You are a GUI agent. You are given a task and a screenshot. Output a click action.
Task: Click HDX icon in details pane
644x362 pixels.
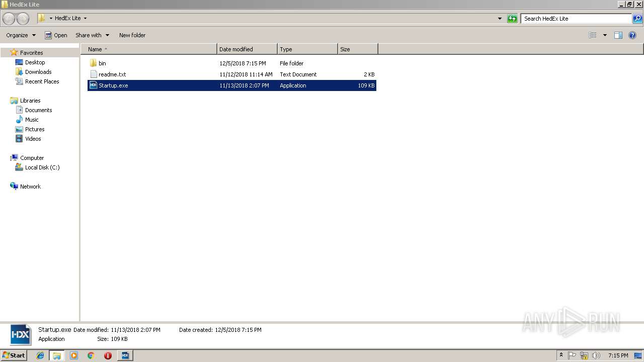click(21, 334)
